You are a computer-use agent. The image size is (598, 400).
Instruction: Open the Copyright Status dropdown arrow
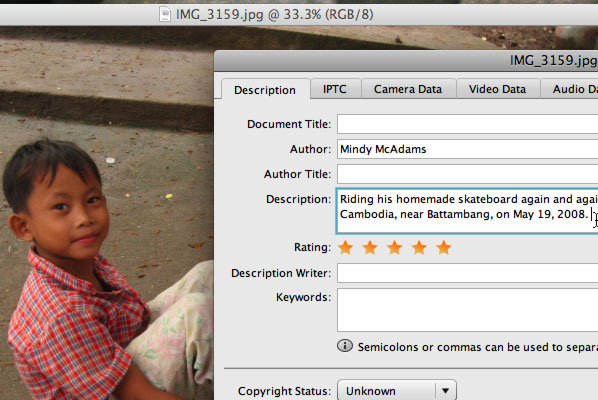(445, 390)
